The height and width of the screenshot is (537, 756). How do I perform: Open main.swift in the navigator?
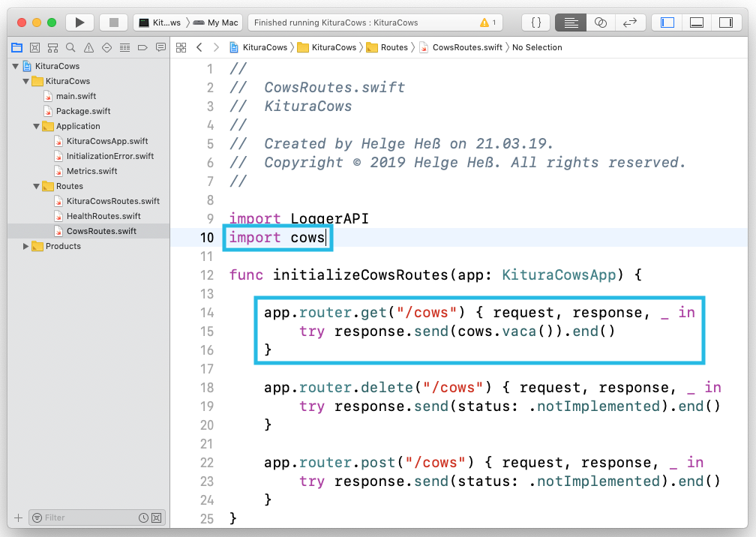click(70, 96)
